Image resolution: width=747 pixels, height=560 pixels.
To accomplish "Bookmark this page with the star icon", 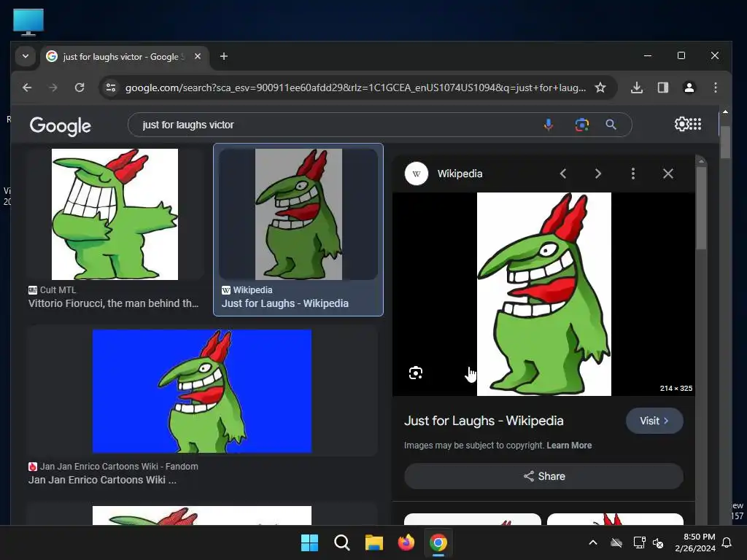I will 600,87.
